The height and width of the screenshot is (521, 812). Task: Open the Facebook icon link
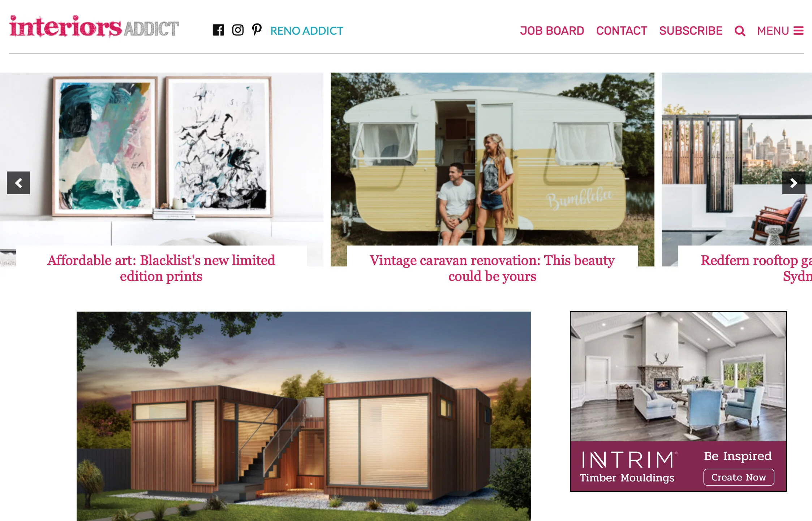218,30
